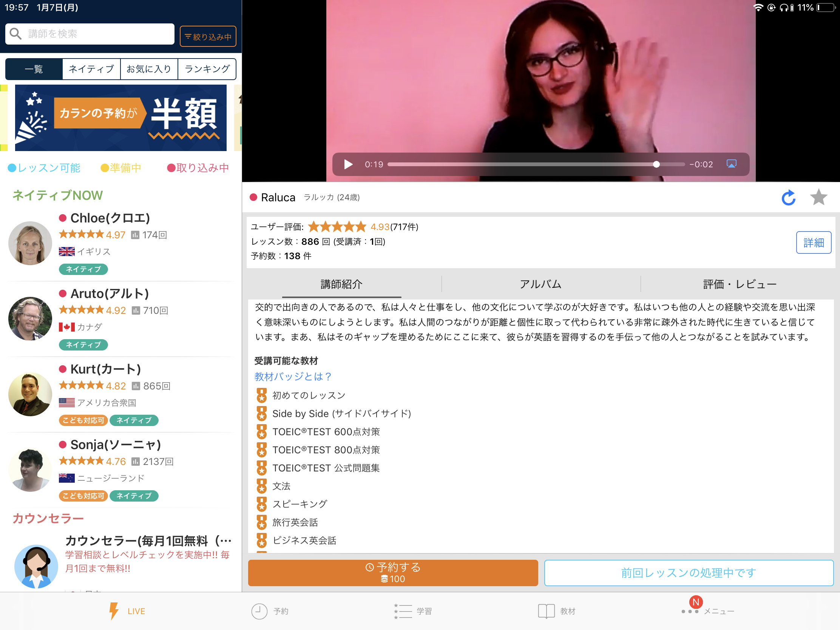Screen dimensions: 840x630
Task: Open the 教材 book icon in bottom bar
Action: (546, 611)
